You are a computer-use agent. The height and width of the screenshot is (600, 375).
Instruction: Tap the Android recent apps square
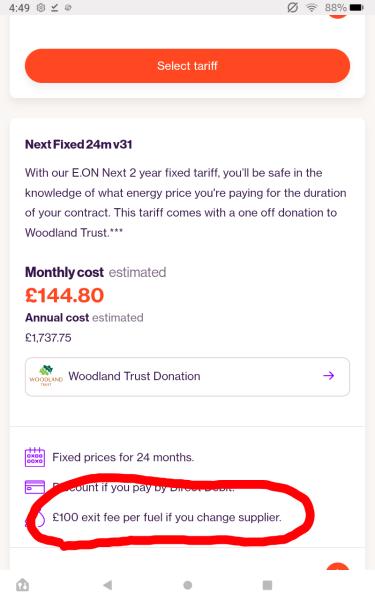click(267, 585)
